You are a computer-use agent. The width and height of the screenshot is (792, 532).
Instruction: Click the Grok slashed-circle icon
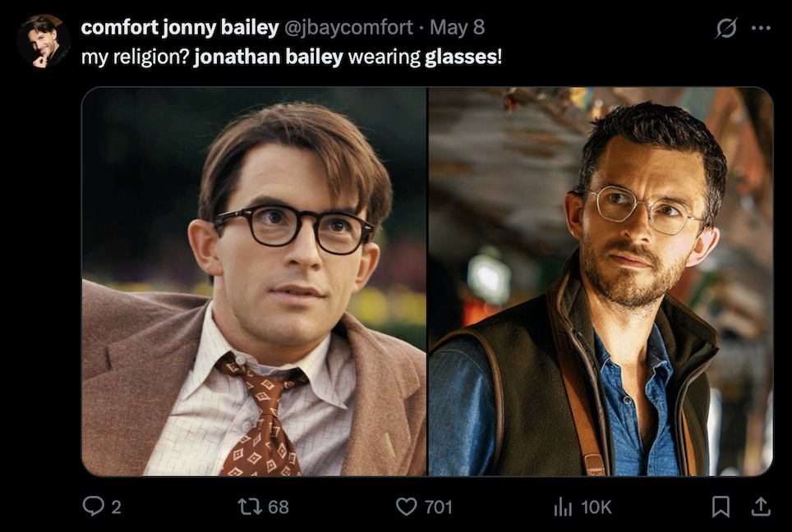(726, 29)
